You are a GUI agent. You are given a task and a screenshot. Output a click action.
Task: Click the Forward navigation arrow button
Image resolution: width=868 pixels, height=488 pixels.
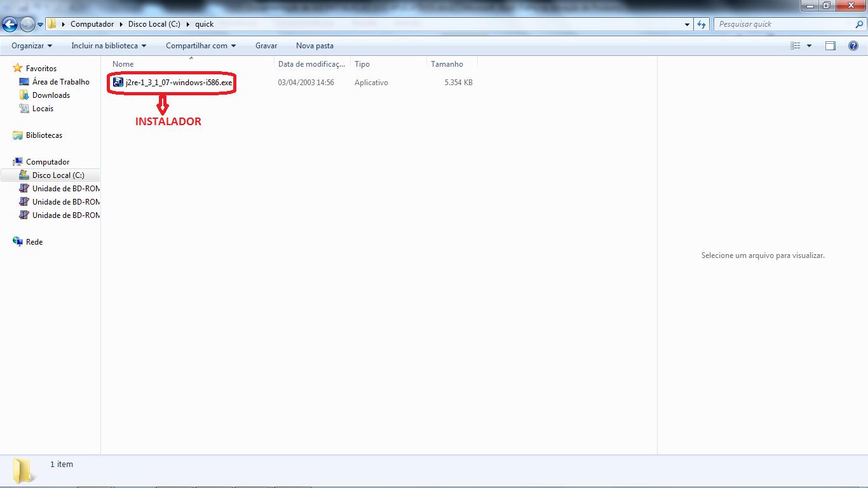[27, 24]
